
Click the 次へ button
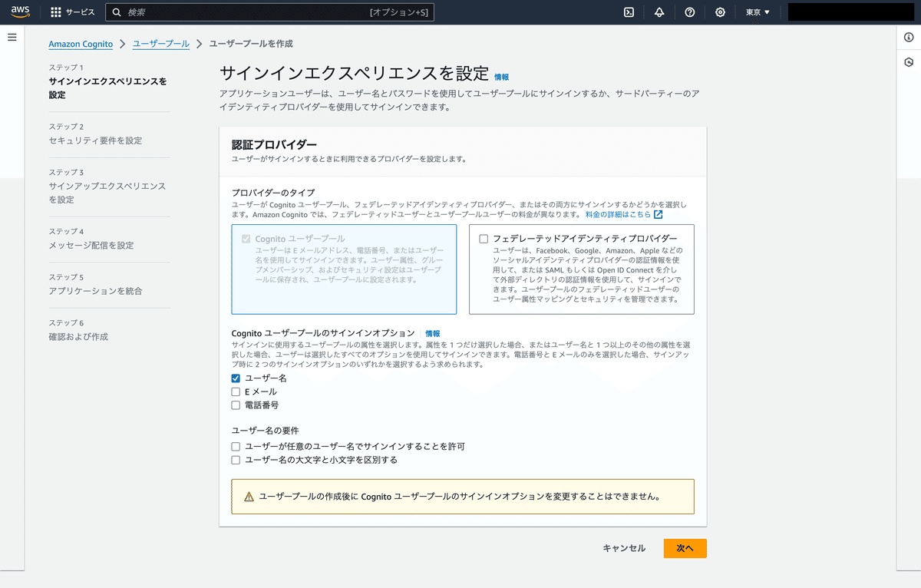tap(685, 548)
